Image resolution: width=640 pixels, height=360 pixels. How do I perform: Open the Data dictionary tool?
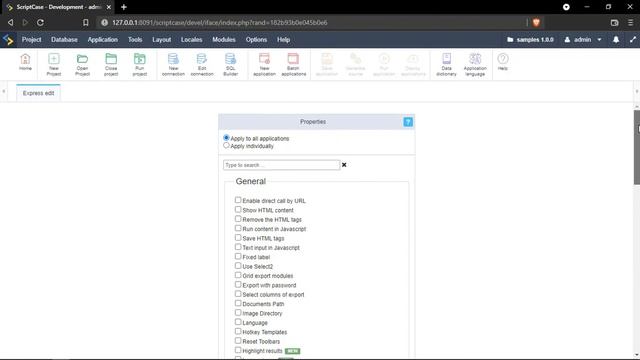(447, 64)
